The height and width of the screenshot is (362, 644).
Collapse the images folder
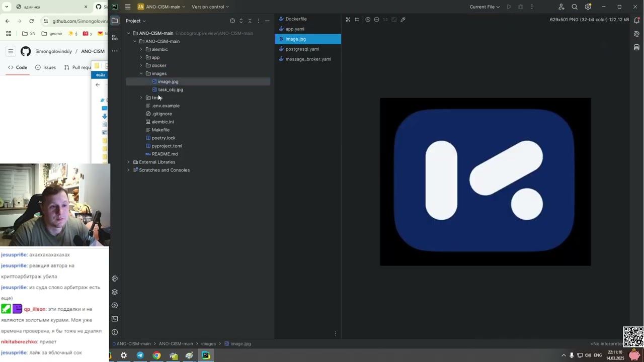(141, 73)
